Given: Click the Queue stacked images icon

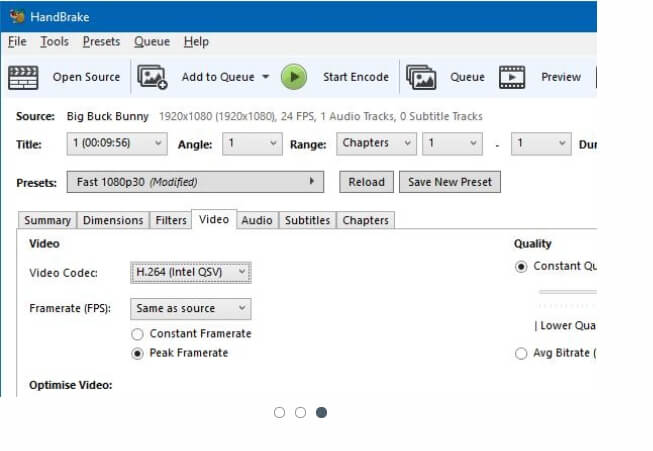Looking at the screenshot, I should [x=421, y=77].
